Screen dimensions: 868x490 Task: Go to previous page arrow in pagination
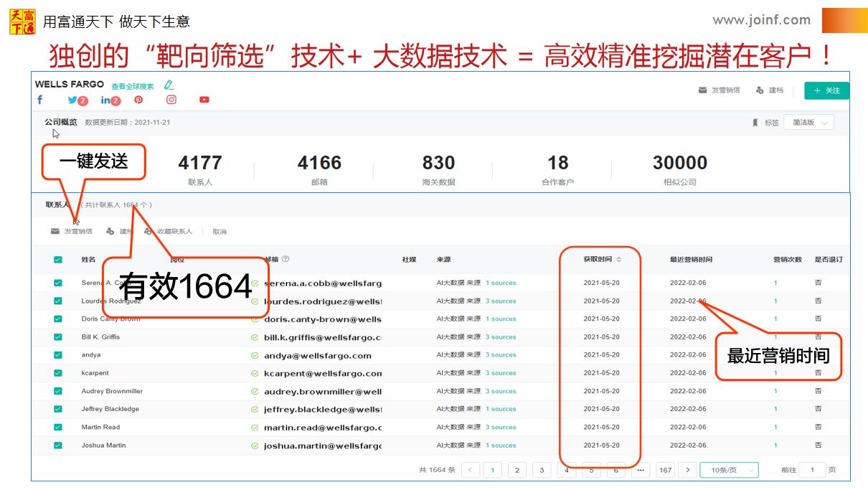pos(471,470)
